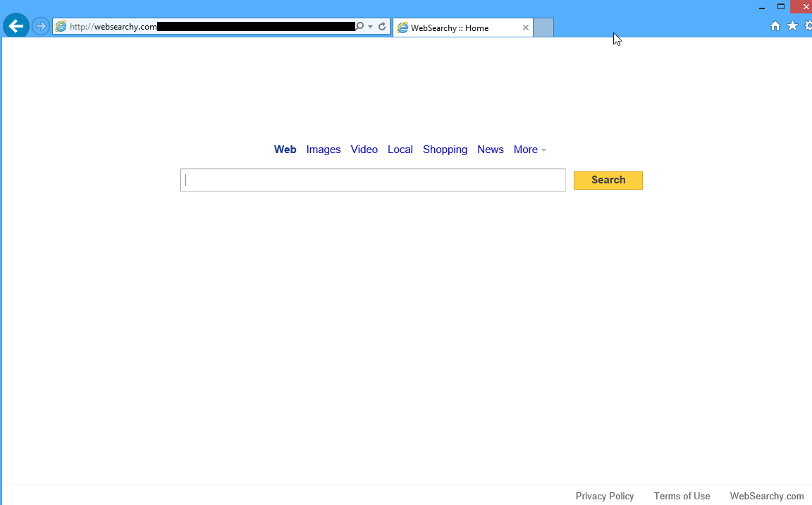This screenshot has height=505, width=812.
Task: Open the Tools gear icon
Action: tap(808, 26)
